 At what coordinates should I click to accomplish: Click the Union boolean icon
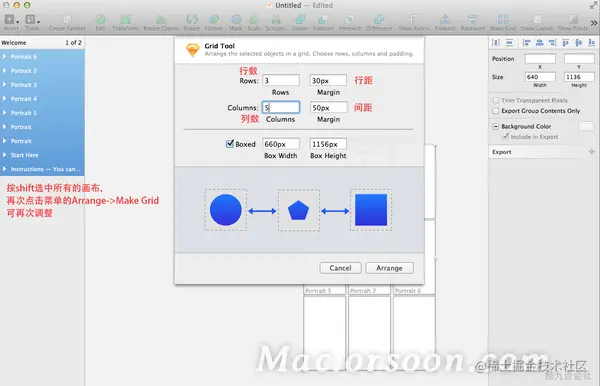coord(300,20)
